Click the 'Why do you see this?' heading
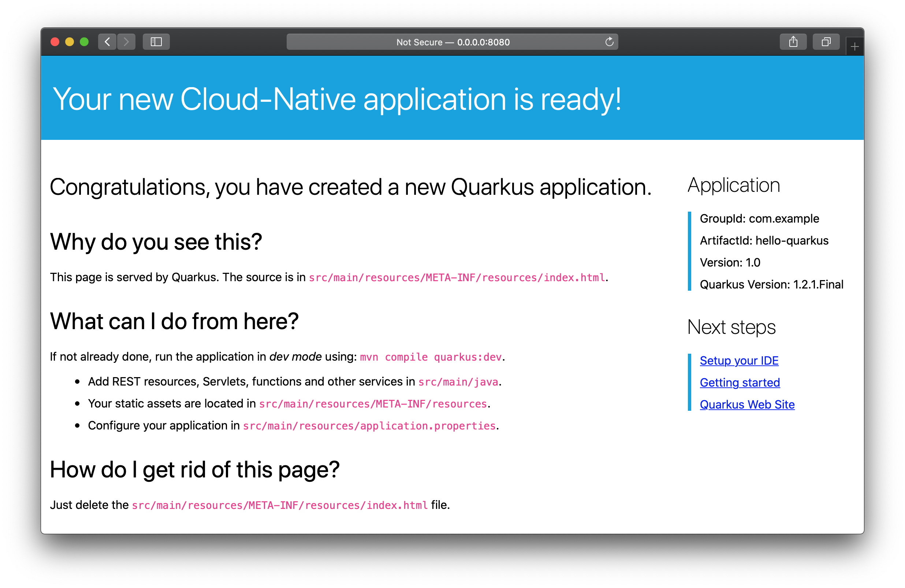This screenshot has width=905, height=588. pyautogui.click(x=156, y=242)
